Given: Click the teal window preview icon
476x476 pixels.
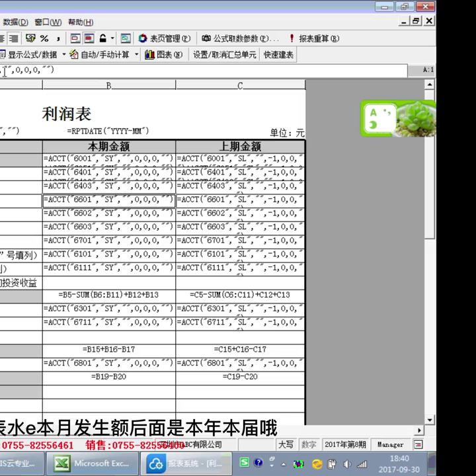Looking at the screenshot, I should pos(126,38).
